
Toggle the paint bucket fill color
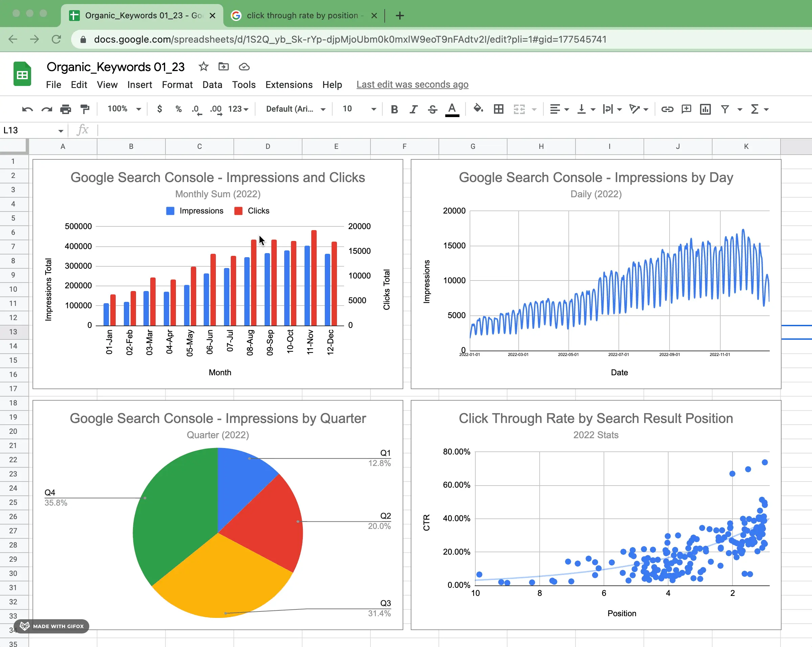click(x=478, y=109)
